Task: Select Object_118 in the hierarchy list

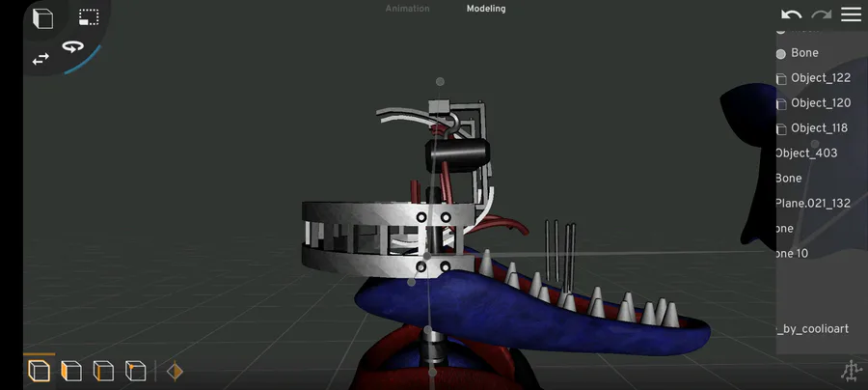Action: [819, 128]
